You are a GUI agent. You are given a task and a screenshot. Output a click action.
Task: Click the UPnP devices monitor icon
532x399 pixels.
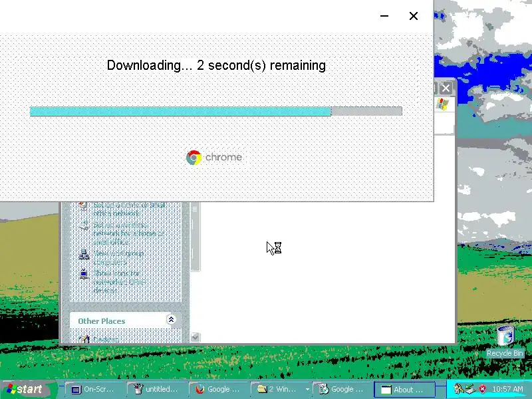pos(84,273)
